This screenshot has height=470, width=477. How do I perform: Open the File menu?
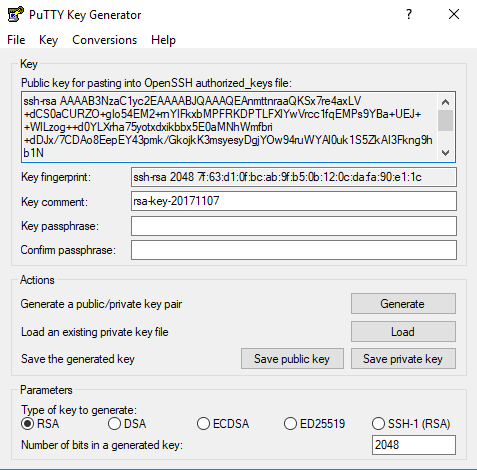click(16, 40)
